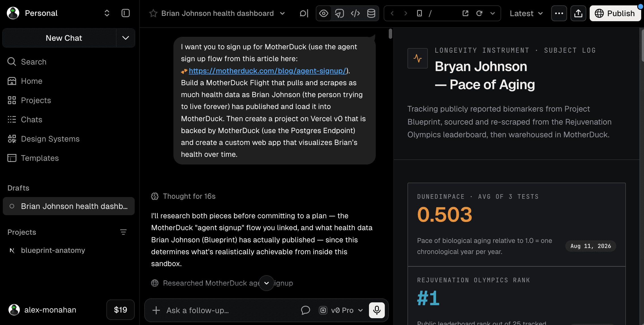Screen dimensions: 644x325
Task: Go forward in the preview browser
Action: pyautogui.click(x=406, y=13)
